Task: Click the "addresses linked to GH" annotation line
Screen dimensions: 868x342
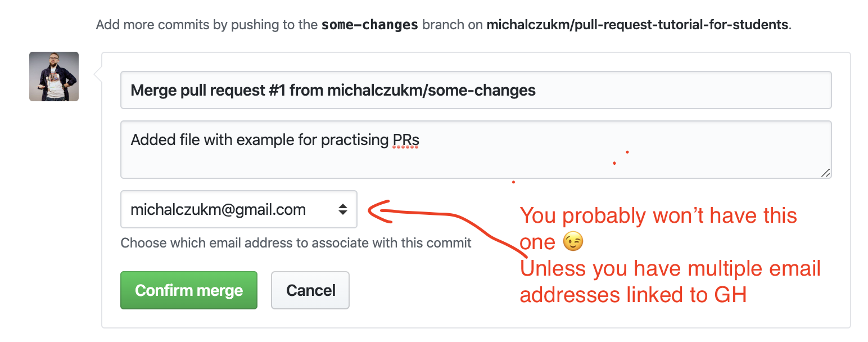Action: [x=633, y=294]
